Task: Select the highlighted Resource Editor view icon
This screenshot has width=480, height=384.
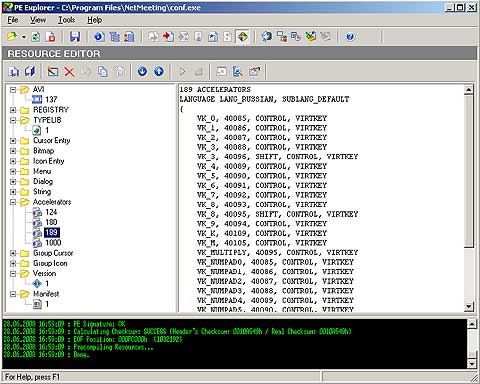Action: click(243, 37)
